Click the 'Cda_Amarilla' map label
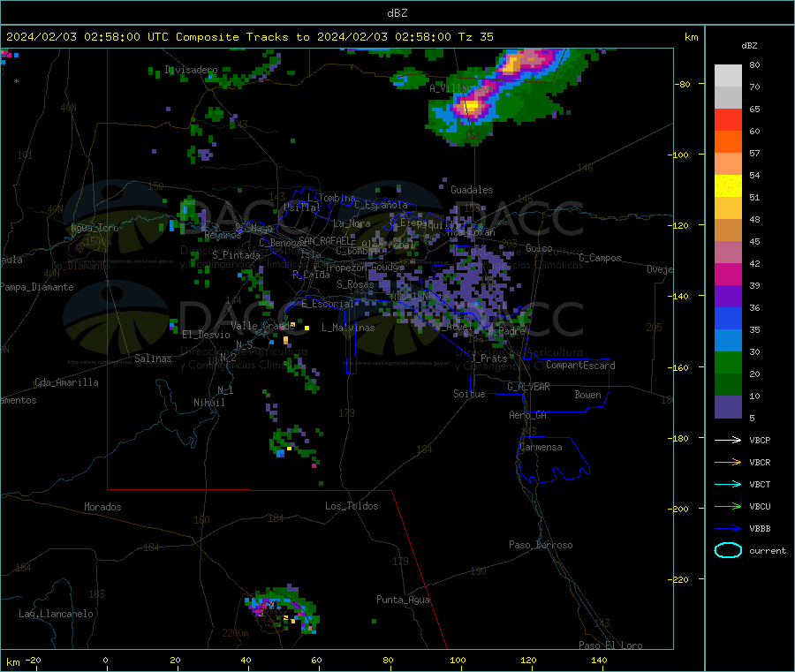795x672 pixels. click(66, 382)
